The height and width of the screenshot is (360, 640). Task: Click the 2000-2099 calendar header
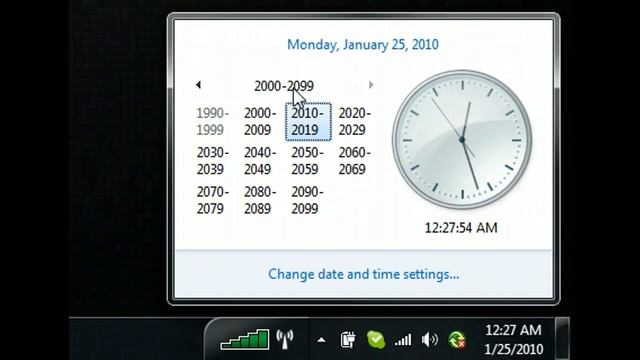coord(284,86)
